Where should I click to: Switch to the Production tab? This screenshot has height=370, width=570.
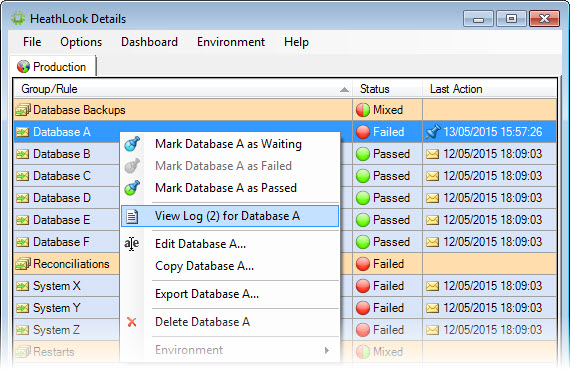[x=53, y=67]
